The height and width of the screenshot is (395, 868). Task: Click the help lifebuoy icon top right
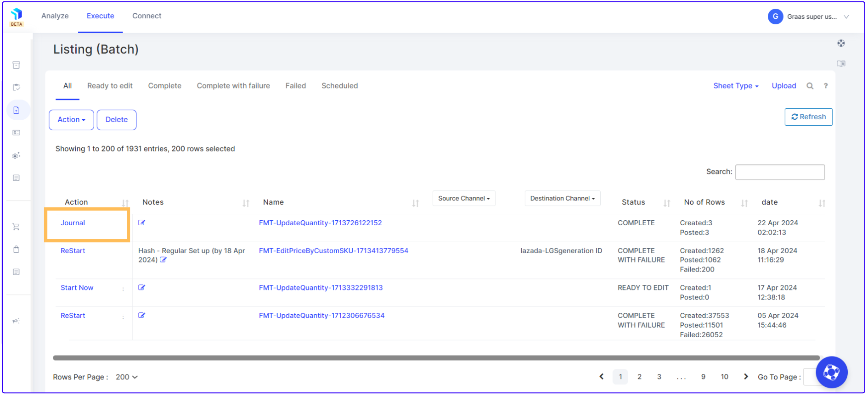tap(841, 43)
